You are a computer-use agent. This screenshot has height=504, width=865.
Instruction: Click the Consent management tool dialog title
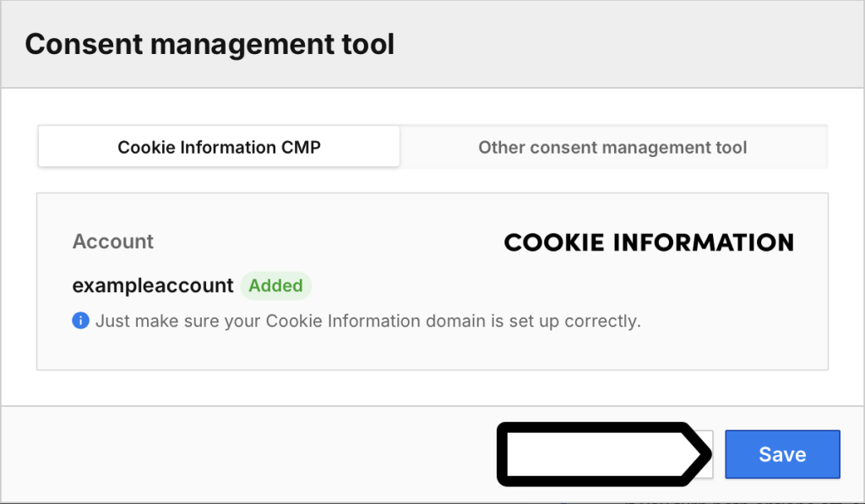[x=209, y=44]
